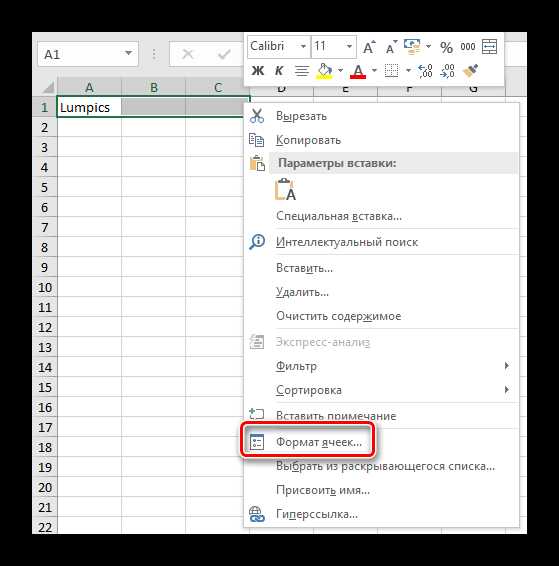Decrease font size in mini toolbar
Screen dimensions: 559x566
391,47
